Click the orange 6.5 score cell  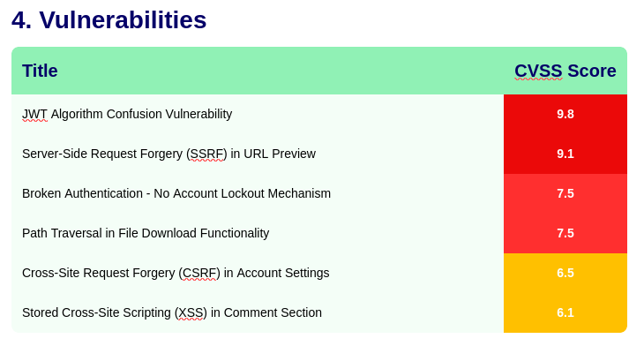tap(565, 273)
